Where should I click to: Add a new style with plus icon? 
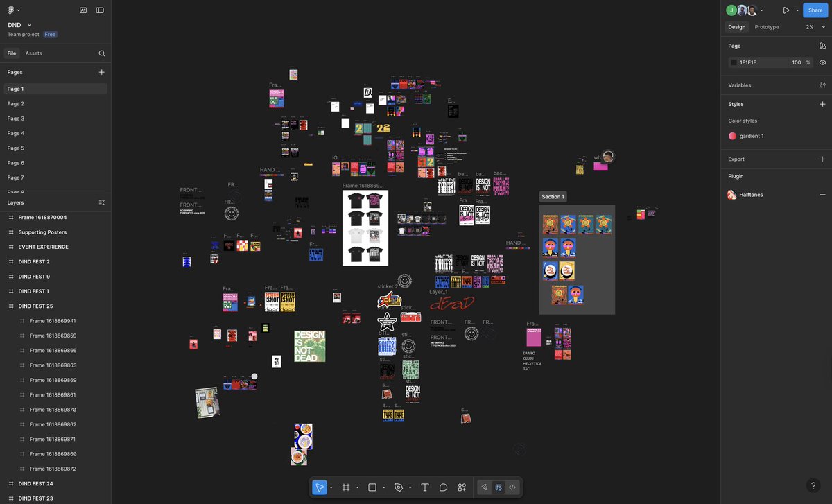[x=822, y=104]
